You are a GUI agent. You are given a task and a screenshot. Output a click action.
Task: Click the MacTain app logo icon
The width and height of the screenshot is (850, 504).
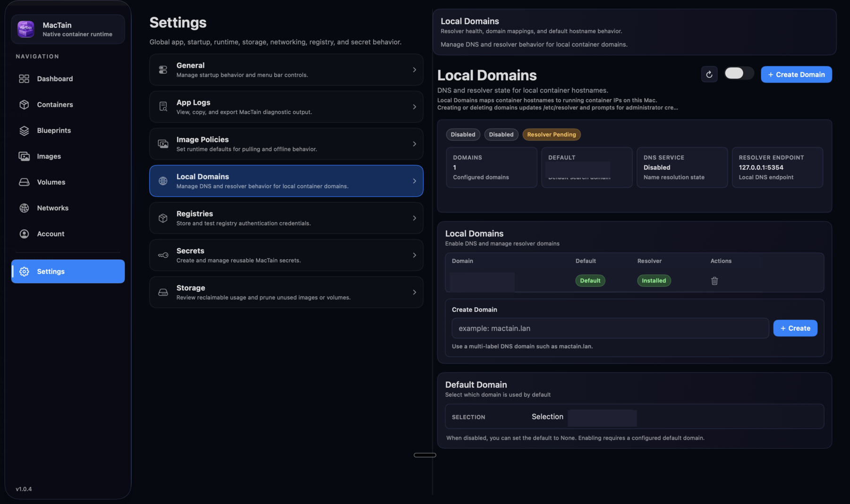(26, 29)
